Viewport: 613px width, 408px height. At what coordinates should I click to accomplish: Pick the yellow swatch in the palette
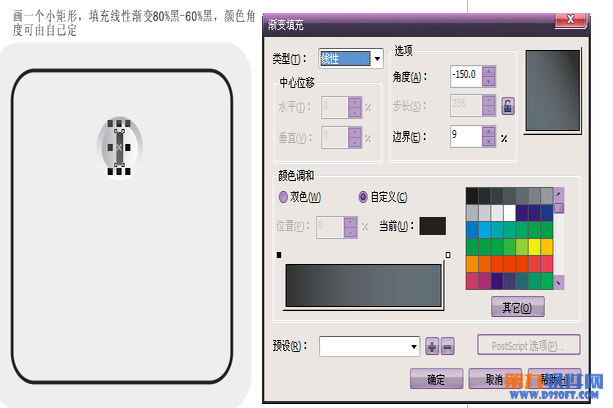[x=534, y=247]
